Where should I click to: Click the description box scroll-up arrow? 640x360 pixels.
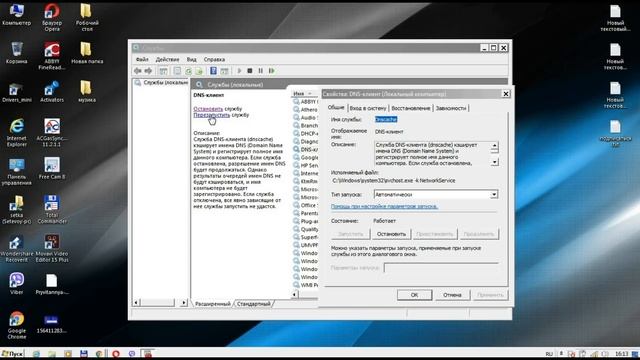click(x=494, y=145)
